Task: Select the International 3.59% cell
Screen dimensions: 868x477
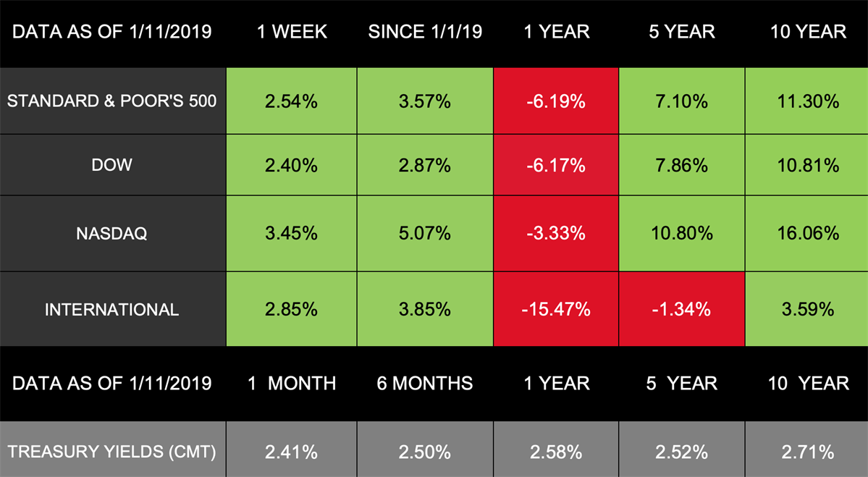Action: click(x=807, y=310)
